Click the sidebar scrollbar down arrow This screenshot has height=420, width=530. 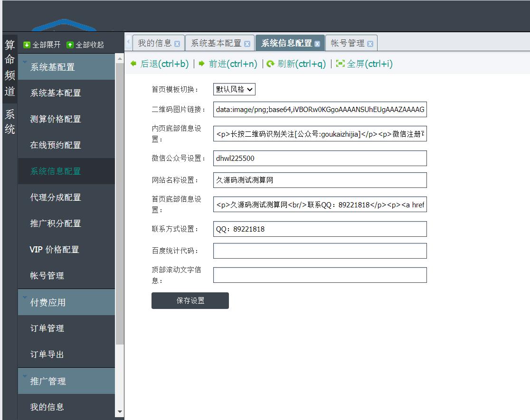[120, 411]
